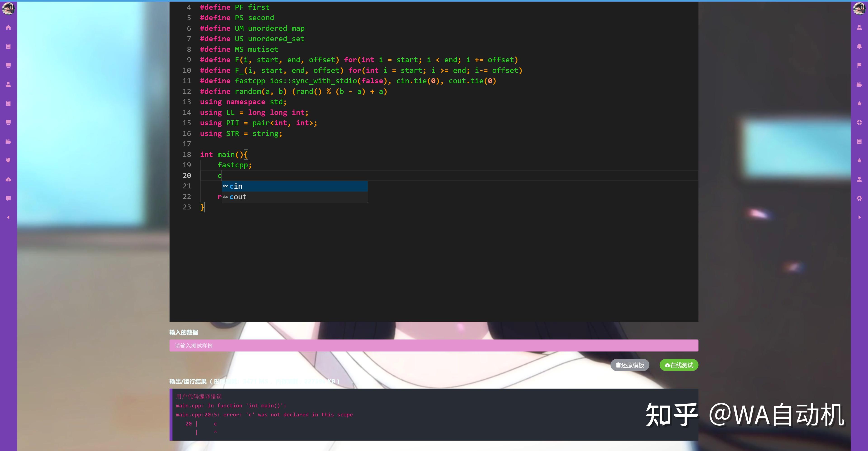The image size is (868, 451).
Task: Click the 还原模板 restore template button
Action: coord(630,365)
